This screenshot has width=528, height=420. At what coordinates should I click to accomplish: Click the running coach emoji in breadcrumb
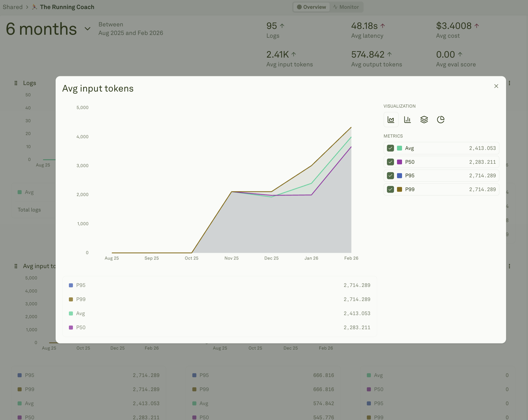pos(34,7)
